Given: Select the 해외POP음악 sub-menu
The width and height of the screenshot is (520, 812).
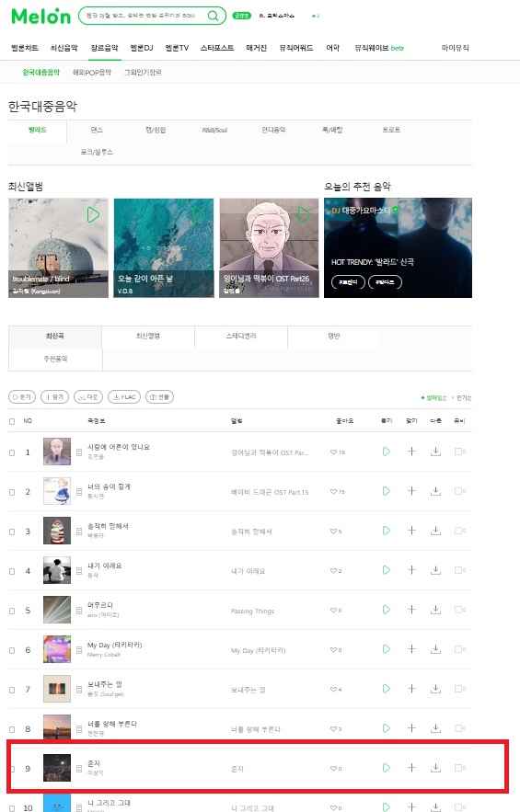Looking at the screenshot, I should pos(92,73).
